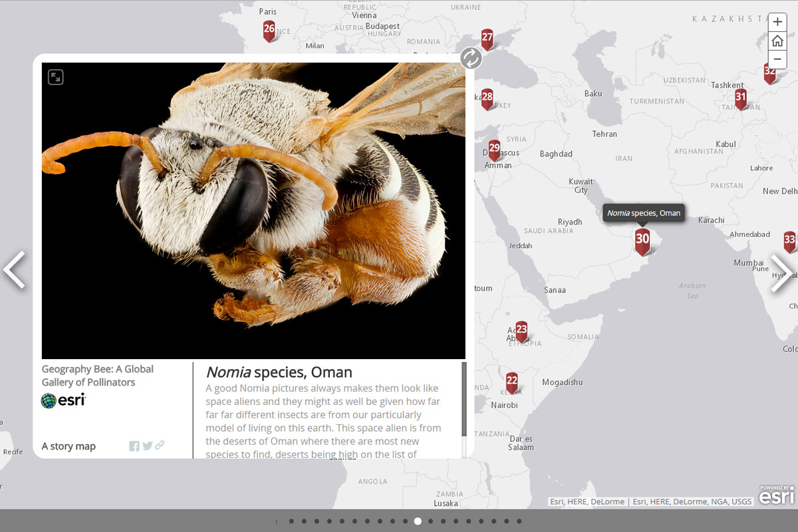Open the Esri logo link in panel
Viewport: 798px width, 532px height.
pos(64,400)
